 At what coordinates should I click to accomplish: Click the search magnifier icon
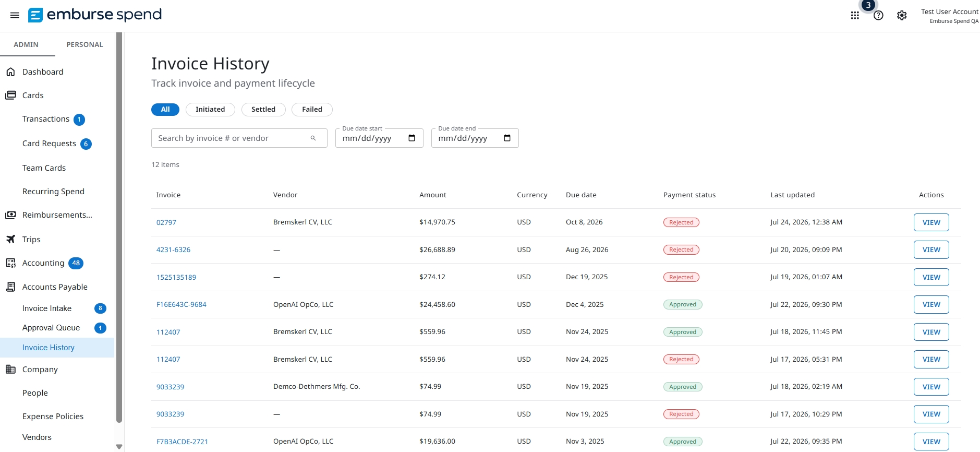tap(313, 138)
